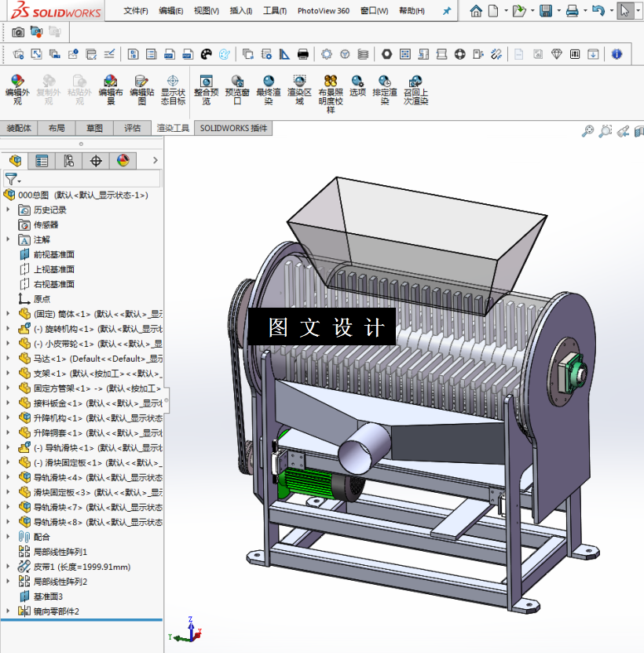
Task: Open the 编辑(E) menu
Action: 171,11
